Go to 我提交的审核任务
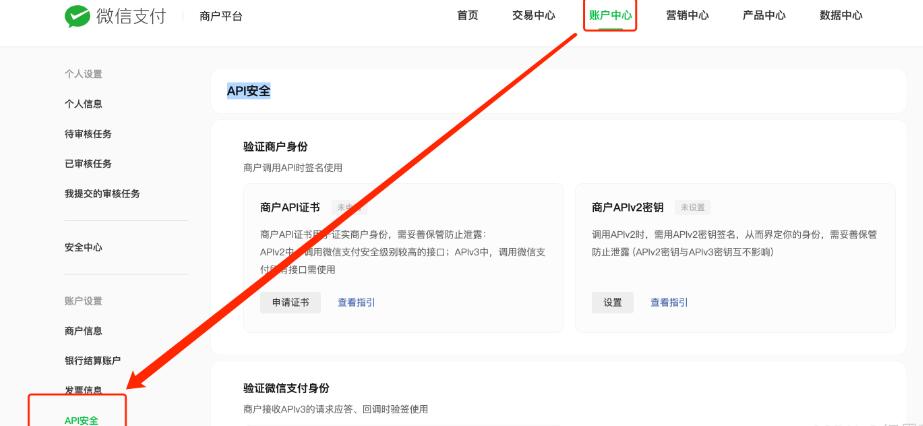This screenshot has height=426, width=923. click(x=102, y=194)
